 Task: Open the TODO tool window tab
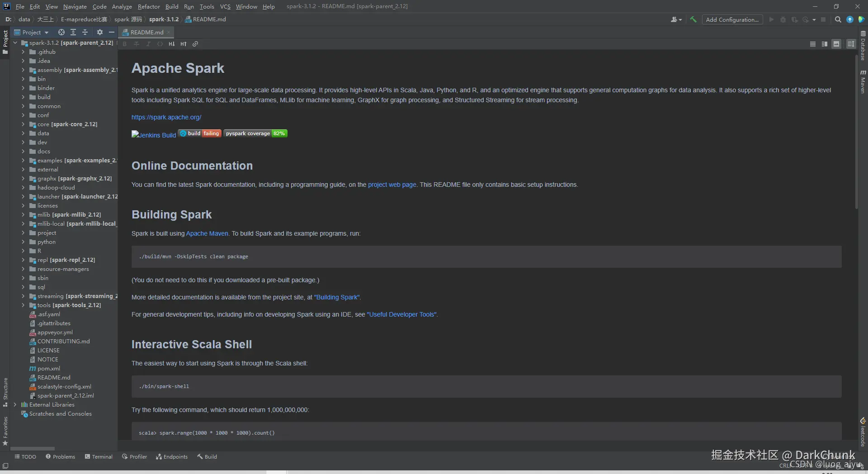[25, 456]
